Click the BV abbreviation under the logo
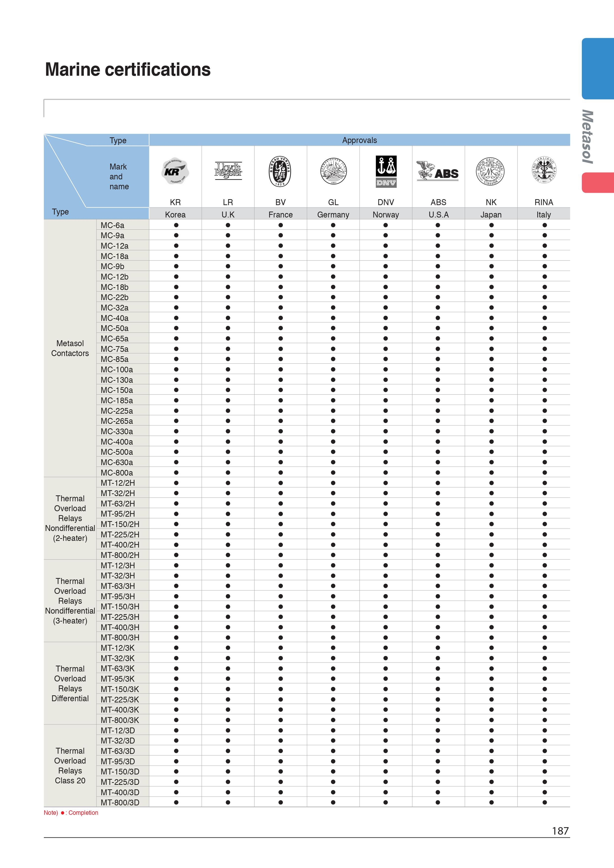Screen dimensions: 614x868 click(281, 202)
